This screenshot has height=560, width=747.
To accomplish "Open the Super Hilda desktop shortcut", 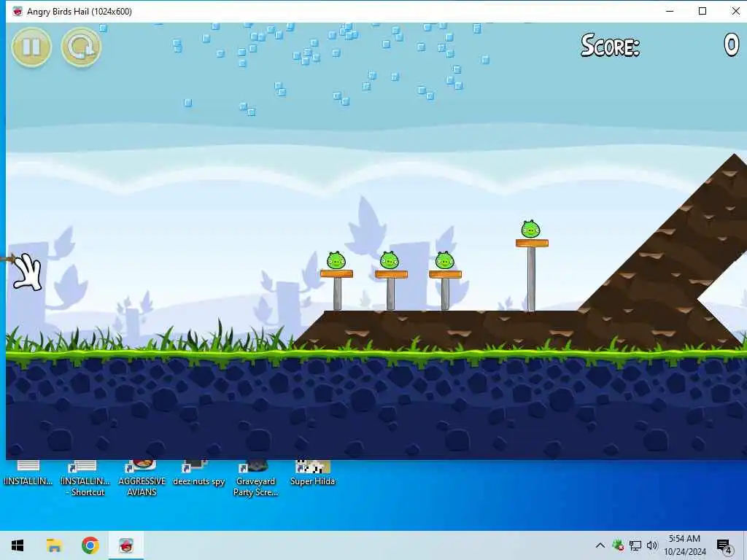I will tap(312, 473).
